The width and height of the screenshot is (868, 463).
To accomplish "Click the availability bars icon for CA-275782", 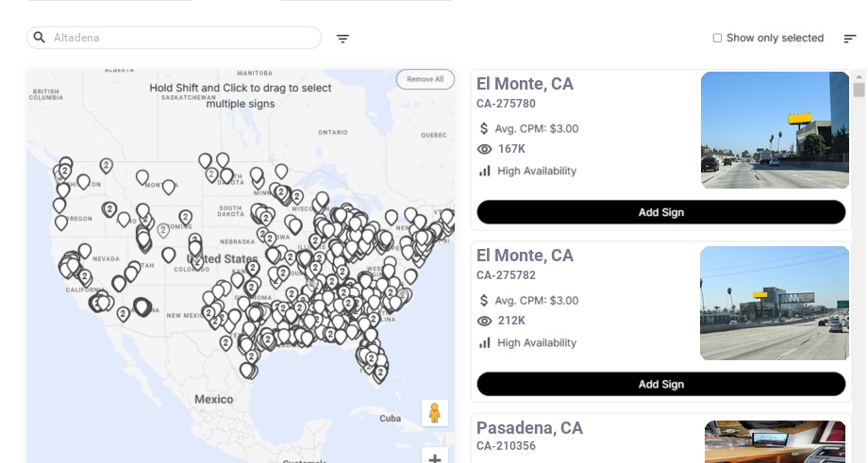I will 485,342.
